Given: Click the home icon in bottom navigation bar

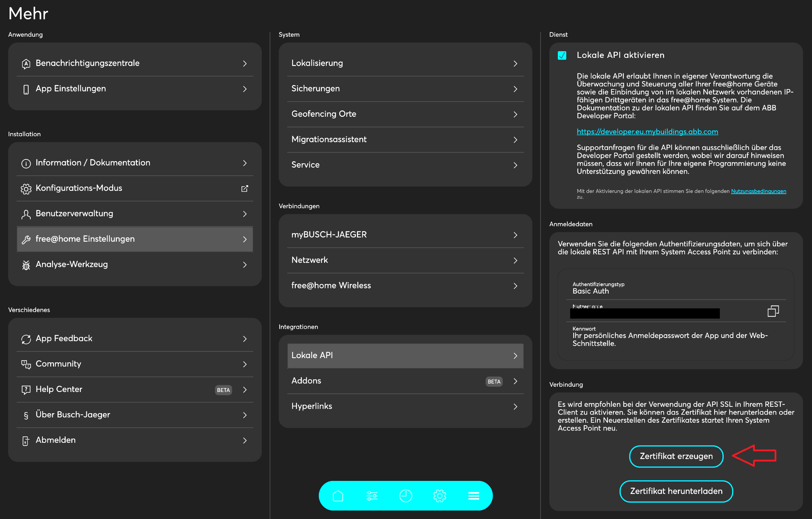Looking at the screenshot, I should tap(338, 496).
